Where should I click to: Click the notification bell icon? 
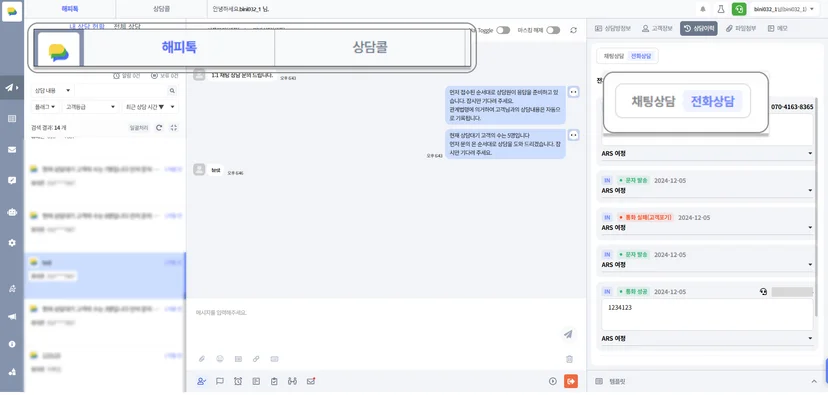click(x=703, y=10)
